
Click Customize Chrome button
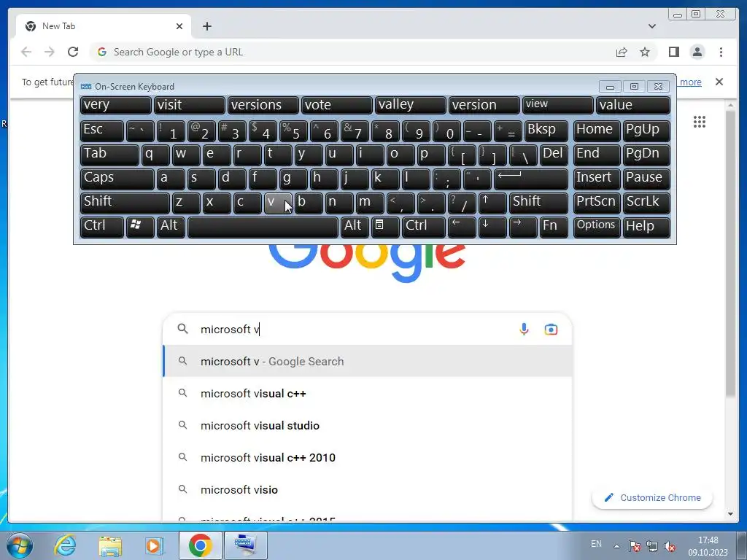pyautogui.click(x=651, y=497)
